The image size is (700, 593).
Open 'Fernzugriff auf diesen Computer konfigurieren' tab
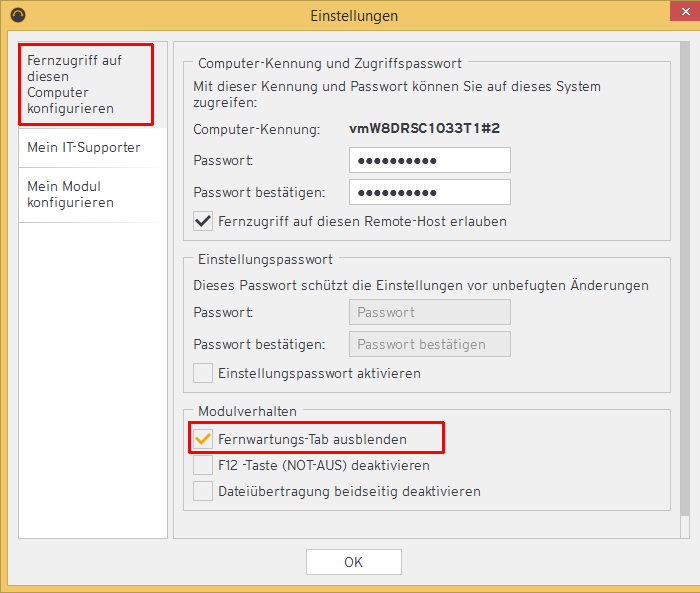tap(86, 84)
